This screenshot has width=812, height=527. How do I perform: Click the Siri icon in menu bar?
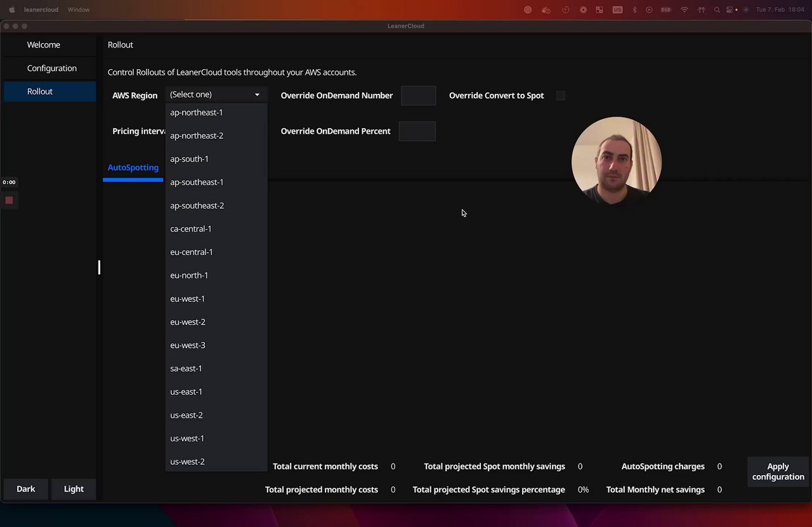coord(746,10)
